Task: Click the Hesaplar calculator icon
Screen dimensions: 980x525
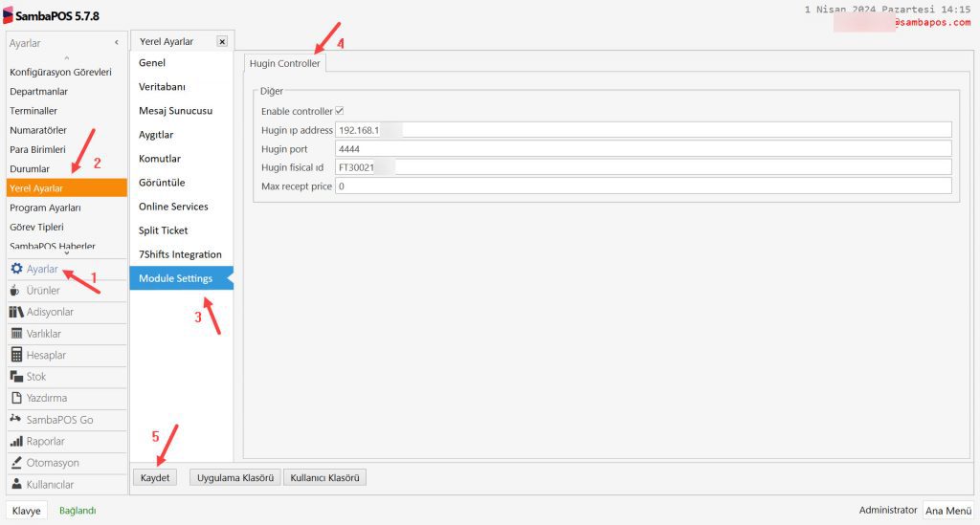Action: tap(16, 355)
